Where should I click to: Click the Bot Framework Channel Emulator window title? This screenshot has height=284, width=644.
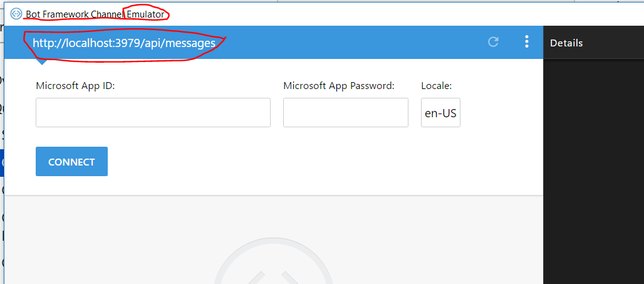[x=95, y=14]
